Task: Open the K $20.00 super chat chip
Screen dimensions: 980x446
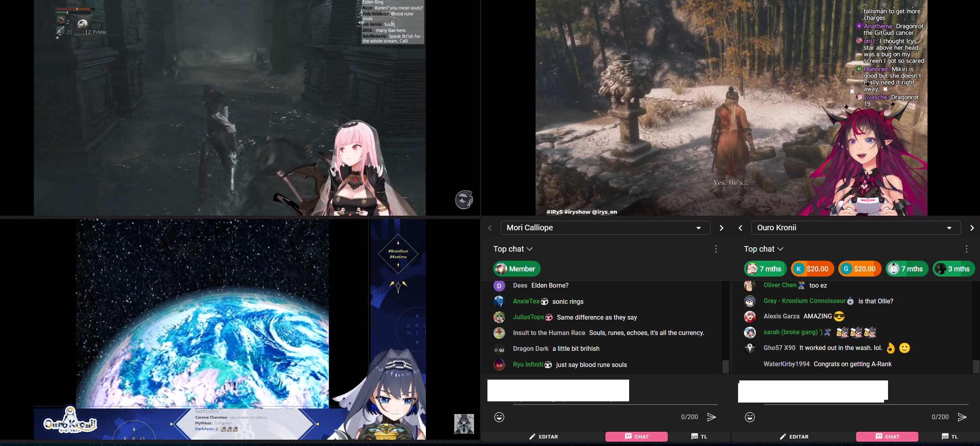Action: coord(812,269)
